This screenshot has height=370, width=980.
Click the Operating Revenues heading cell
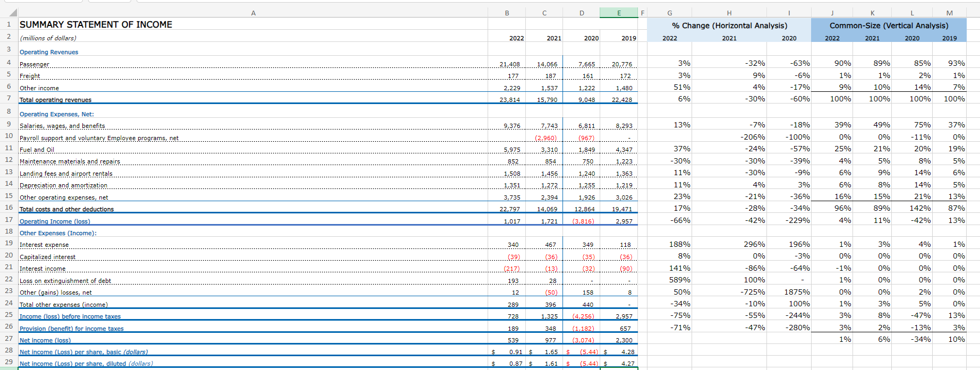(49, 52)
